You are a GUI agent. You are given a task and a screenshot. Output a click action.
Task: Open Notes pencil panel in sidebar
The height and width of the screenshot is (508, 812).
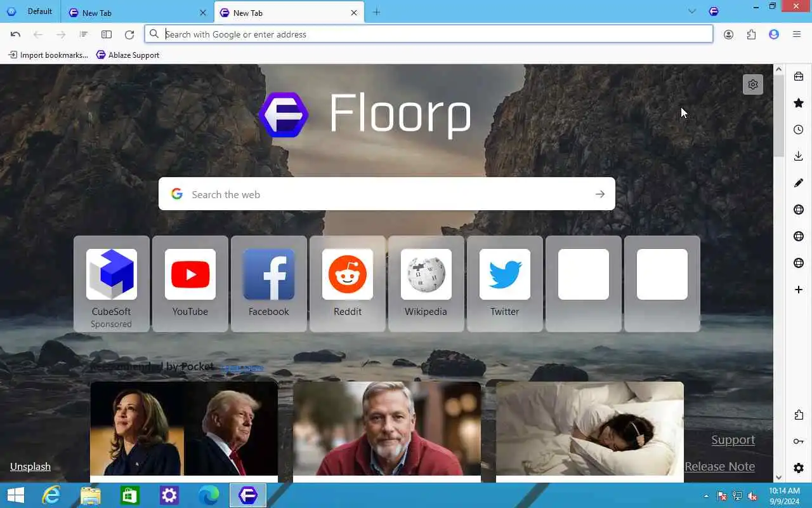click(799, 183)
